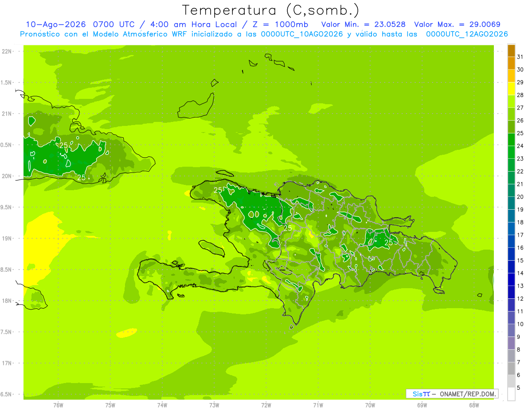The height and width of the screenshot is (411, 532).
Task: Select the orange swatch between 30 and 31
Action: pos(511,63)
